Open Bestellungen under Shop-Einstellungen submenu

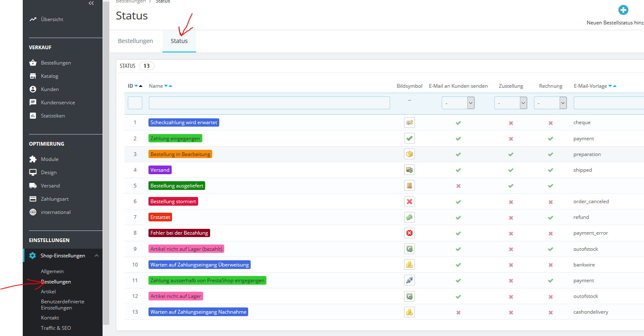click(x=56, y=282)
